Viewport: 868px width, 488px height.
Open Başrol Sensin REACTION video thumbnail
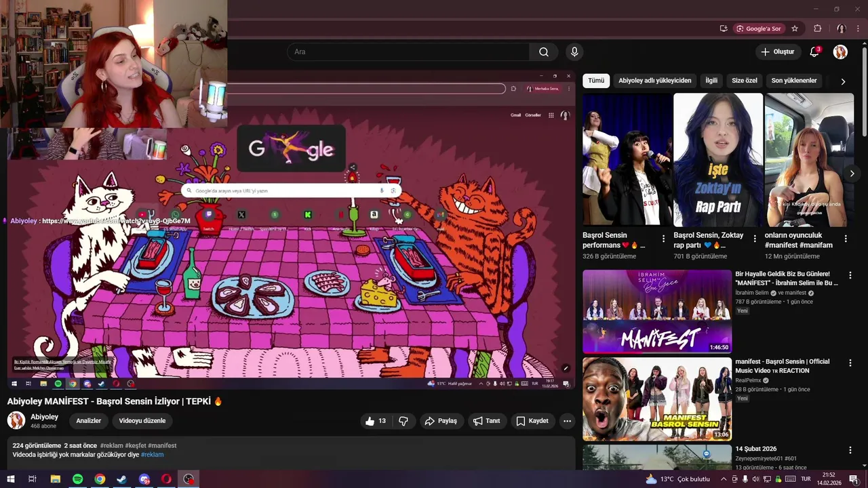[x=657, y=399]
